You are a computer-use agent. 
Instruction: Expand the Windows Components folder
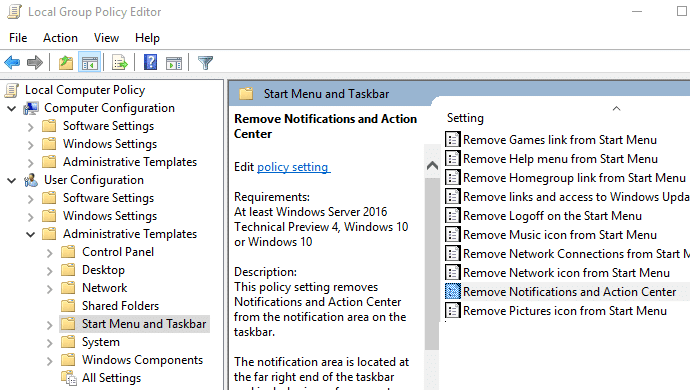point(49,361)
